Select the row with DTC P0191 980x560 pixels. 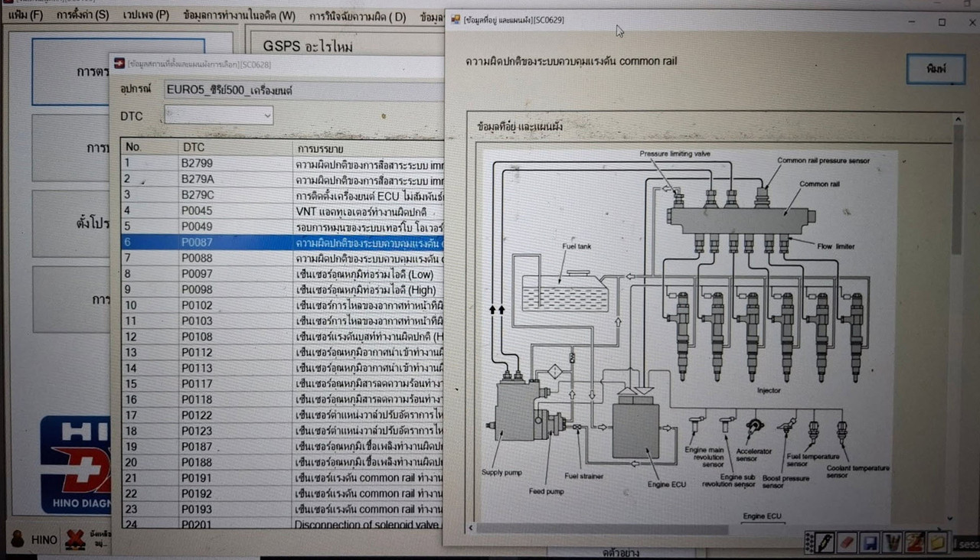283,477
